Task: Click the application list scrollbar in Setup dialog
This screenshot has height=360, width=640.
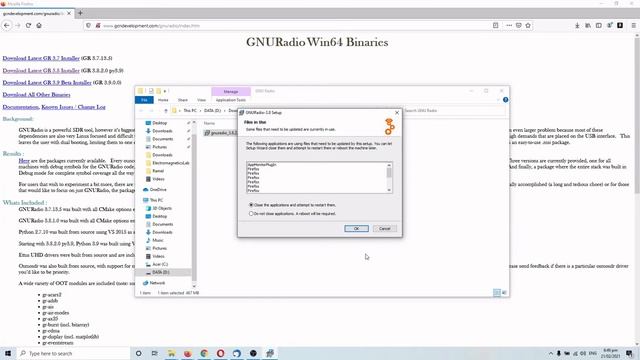Action: [389, 173]
